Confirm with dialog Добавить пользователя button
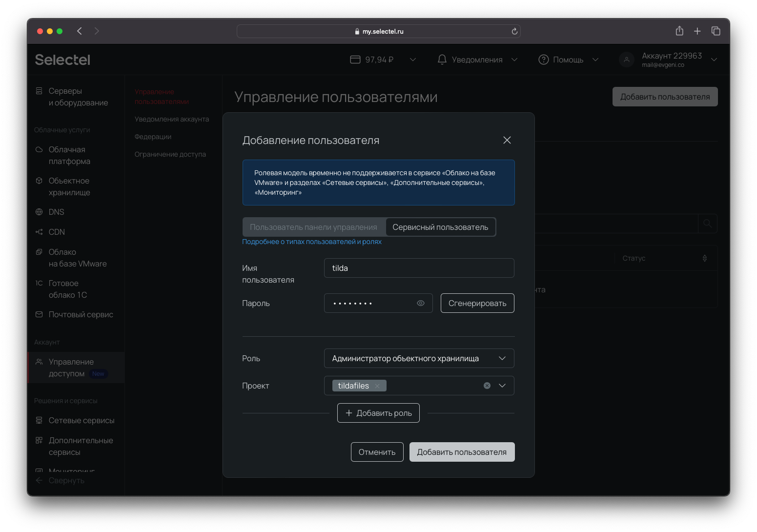The height and width of the screenshot is (532, 757). coord(462,452)
